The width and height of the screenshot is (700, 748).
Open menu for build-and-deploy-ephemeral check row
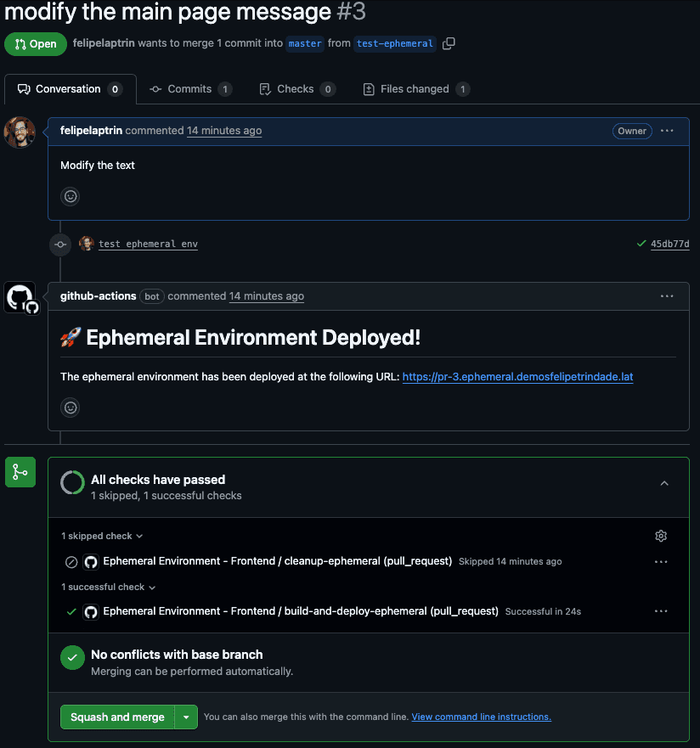[x=661, y=611]
